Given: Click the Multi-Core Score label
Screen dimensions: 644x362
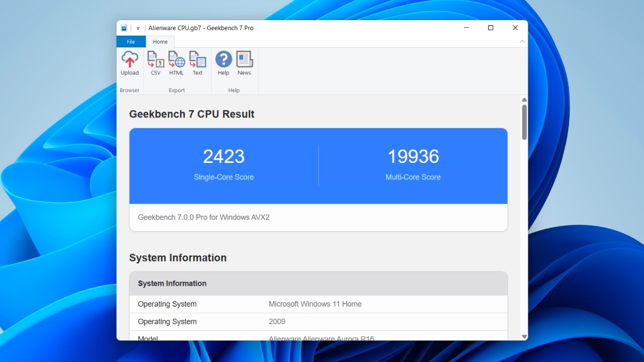Looking at the screenshot, I should [x=413, y=177].
